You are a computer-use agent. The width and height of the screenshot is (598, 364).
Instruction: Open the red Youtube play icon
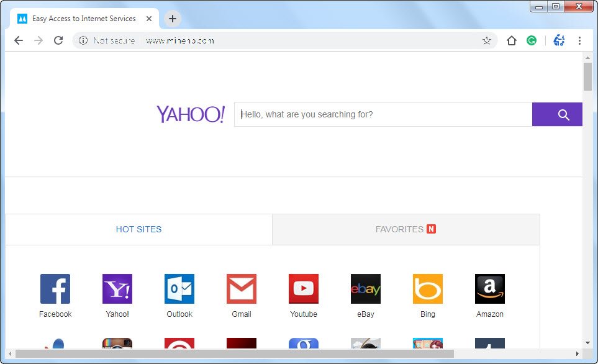(x=304, y=289)
